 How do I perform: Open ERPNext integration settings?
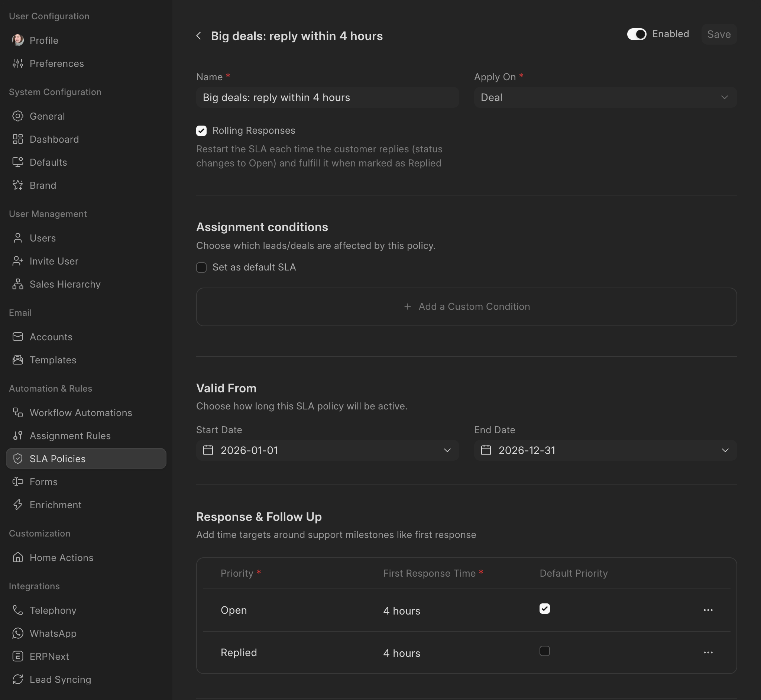pyautogui.click(x=86, y=656)
